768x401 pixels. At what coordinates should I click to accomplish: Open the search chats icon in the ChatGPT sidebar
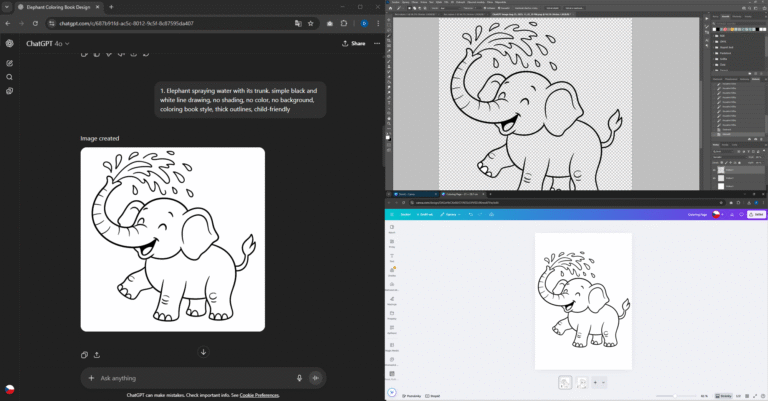coord(9,77)
